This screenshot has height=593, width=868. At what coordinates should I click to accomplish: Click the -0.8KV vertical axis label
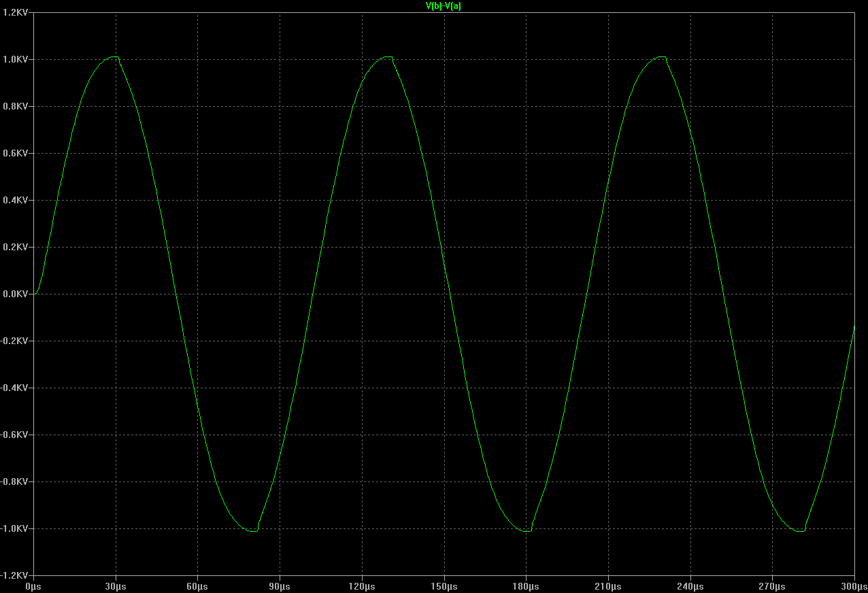click(15, 481)
